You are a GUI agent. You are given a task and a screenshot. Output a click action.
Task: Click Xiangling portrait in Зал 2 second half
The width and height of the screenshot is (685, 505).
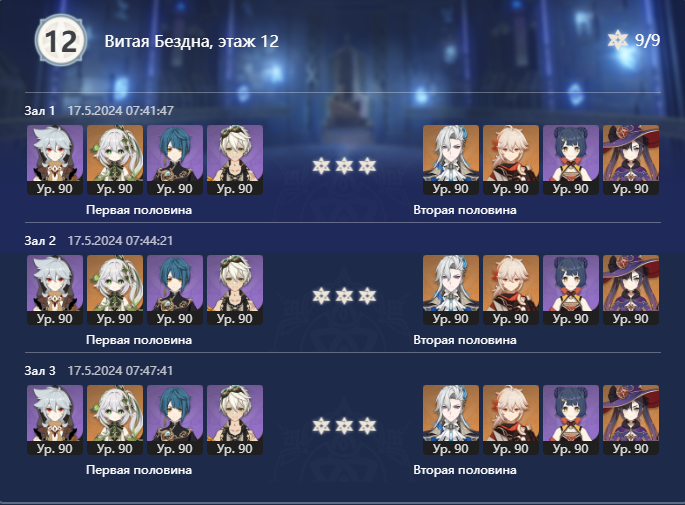pos(571,290)
